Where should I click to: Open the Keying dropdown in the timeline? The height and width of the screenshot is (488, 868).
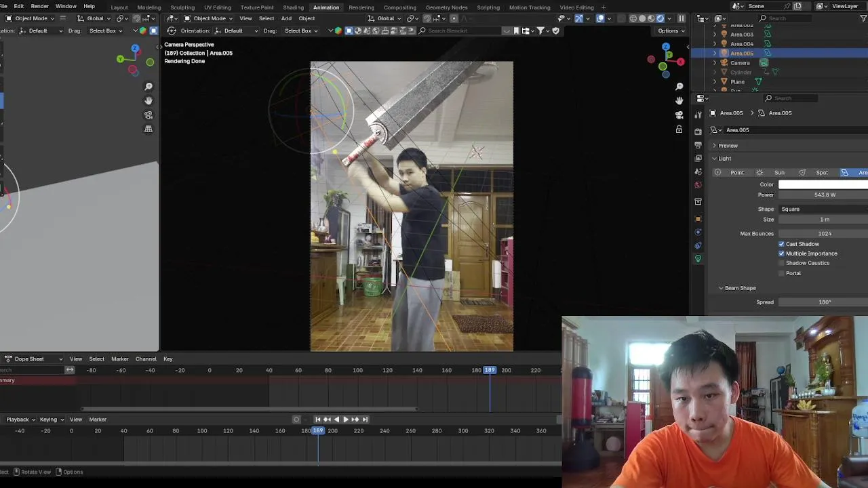pos(52,420)
